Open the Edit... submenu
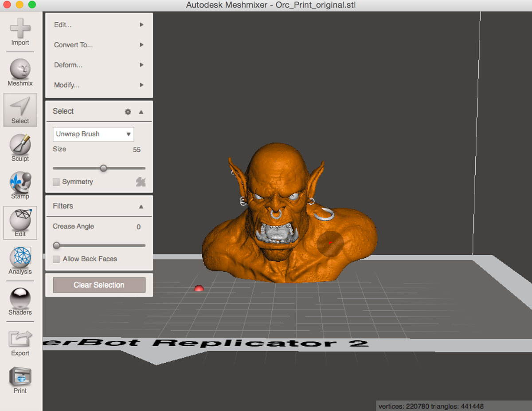Screen dimensions: 532x411 (98, 25)
